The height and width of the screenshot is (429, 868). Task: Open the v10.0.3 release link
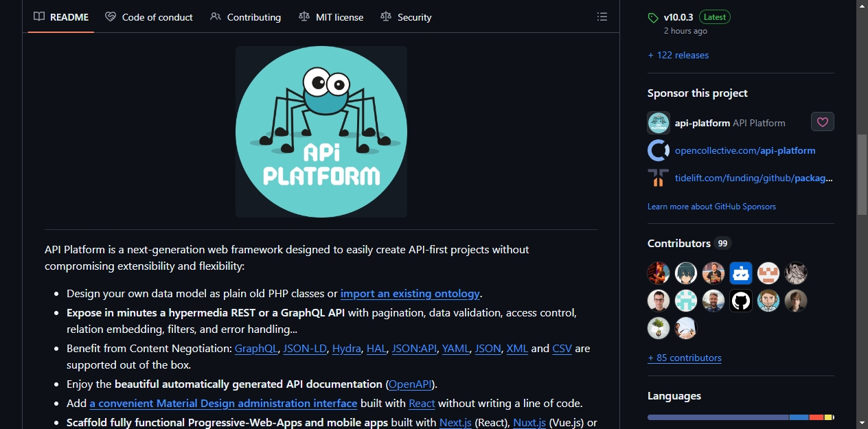pos(678,17)
